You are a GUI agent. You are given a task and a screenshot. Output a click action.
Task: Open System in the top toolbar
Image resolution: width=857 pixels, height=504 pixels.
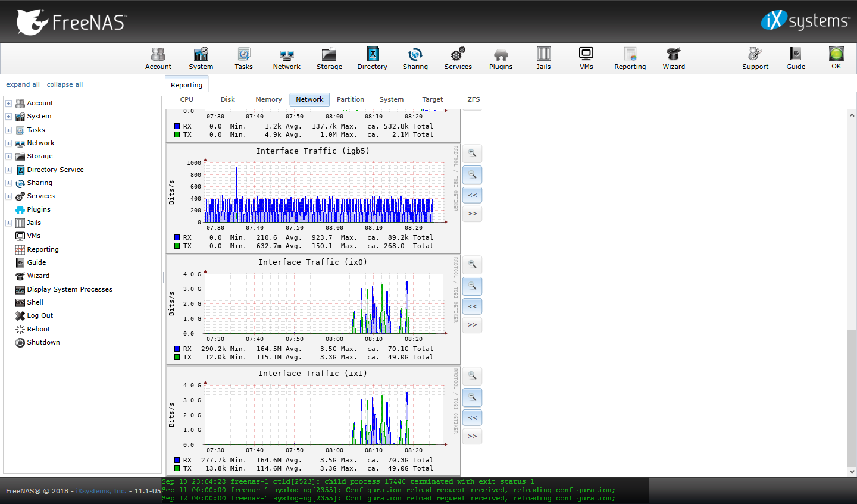[x=201, y=58]
